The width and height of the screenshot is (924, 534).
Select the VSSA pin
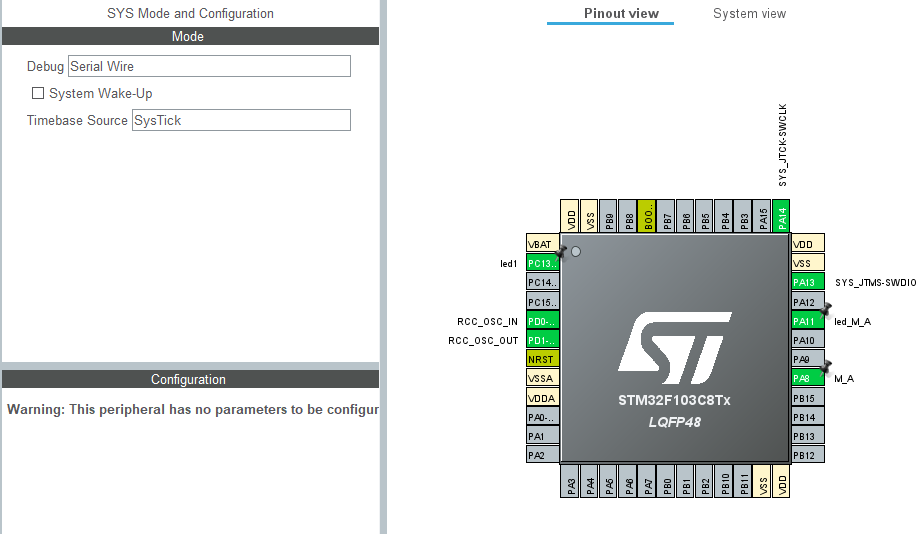[x=542, y=378]
